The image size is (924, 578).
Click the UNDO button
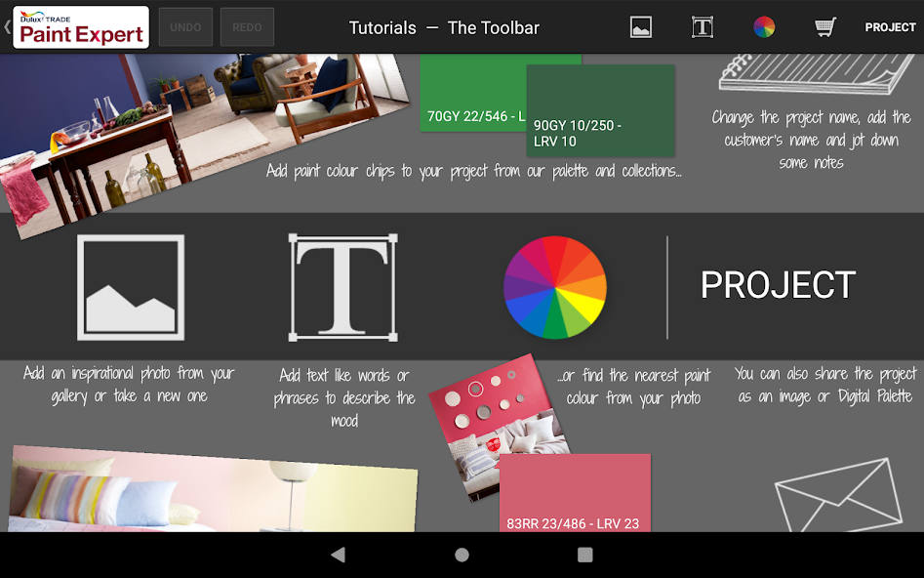tap(185, 27)
